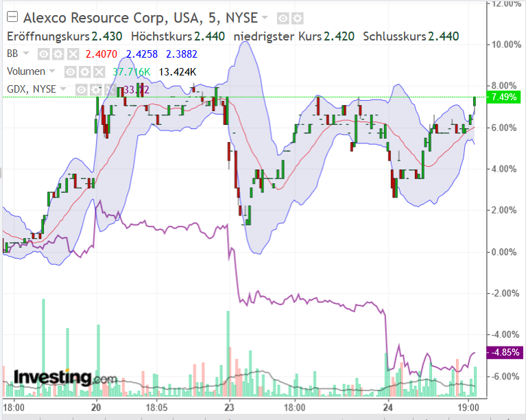Click the GDX value 33.72
Image resolution: width=526 pixels, height=420 pixels.
coord(136,90)
